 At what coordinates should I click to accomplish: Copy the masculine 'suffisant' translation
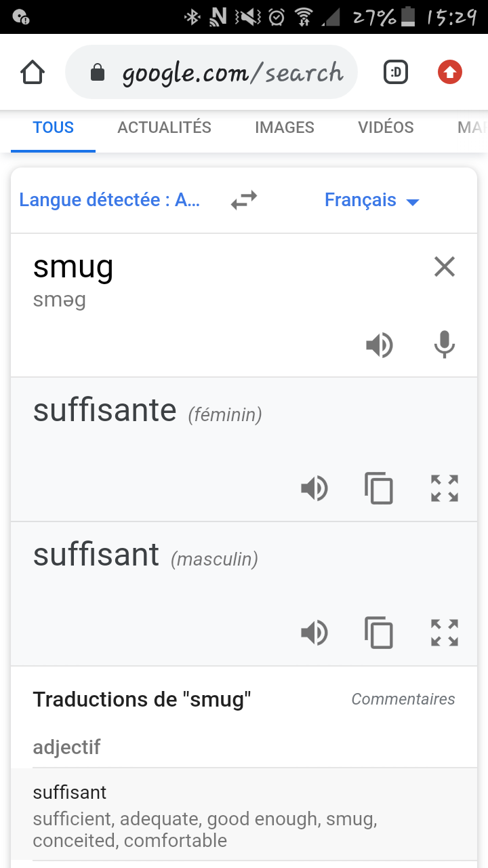click(379, 633)
